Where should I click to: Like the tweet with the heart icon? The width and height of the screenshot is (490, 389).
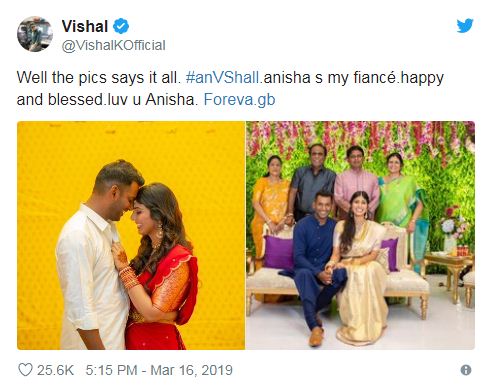point(25,370)
